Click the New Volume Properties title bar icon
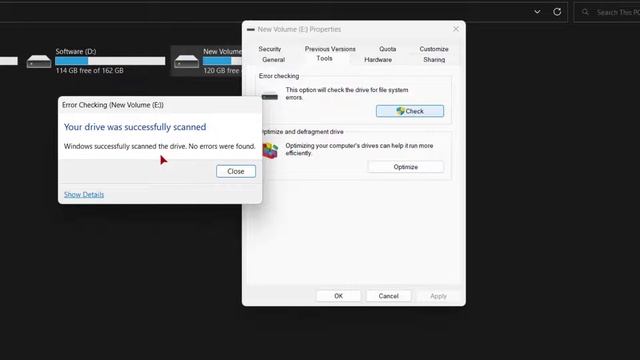This screenshot has height=360, width=640. [251, 29]
